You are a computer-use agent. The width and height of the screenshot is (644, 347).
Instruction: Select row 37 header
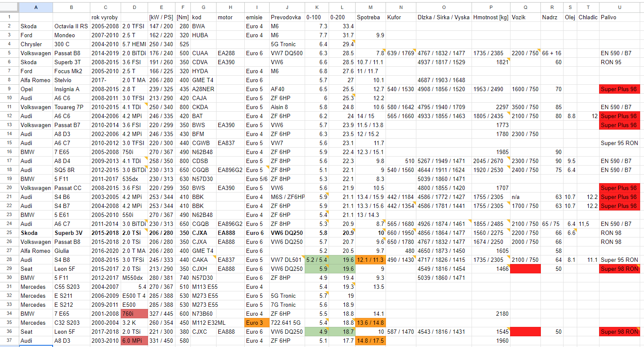(9, 341)
